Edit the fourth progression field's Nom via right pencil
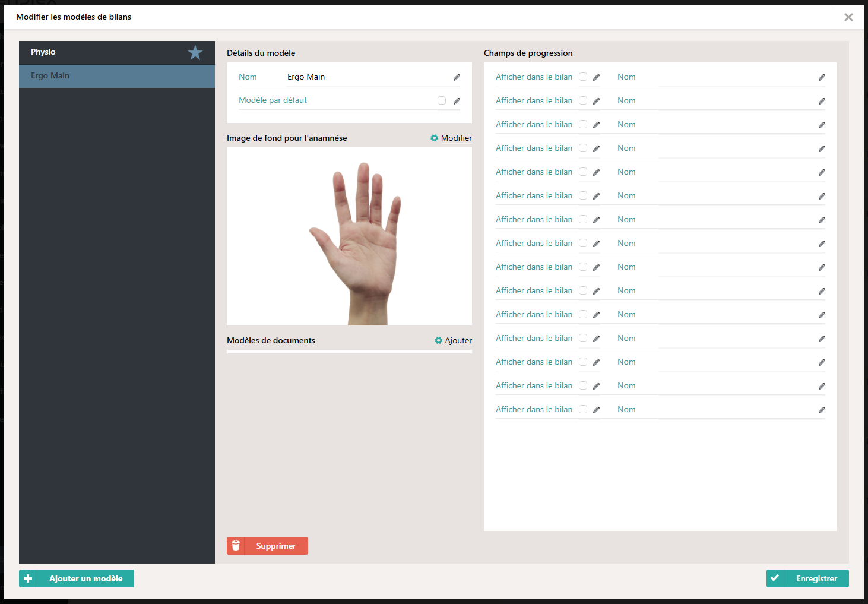The width and height of the screenshot is (868, 604). (x=822, y=148)
